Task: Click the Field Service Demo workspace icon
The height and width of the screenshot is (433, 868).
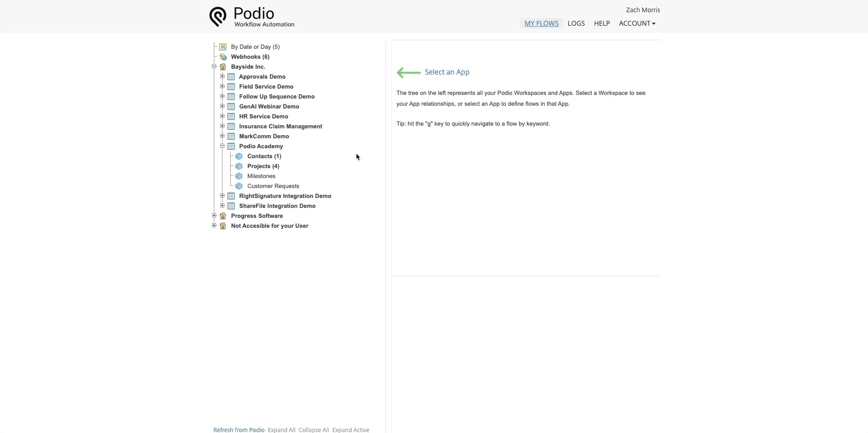Action: (x=231, y=87)
